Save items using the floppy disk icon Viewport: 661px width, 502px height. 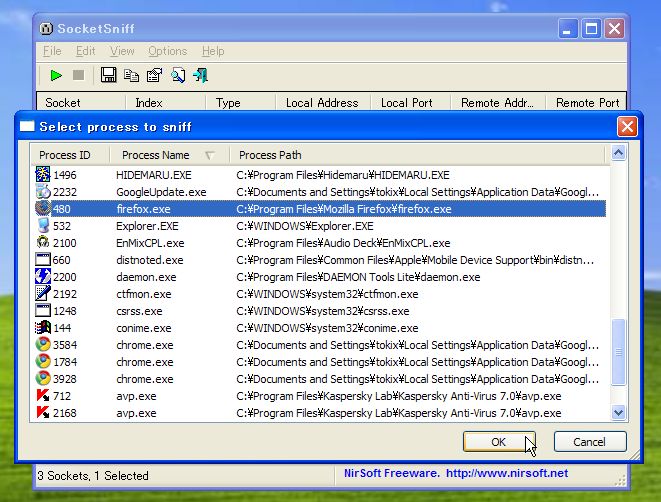108,75
